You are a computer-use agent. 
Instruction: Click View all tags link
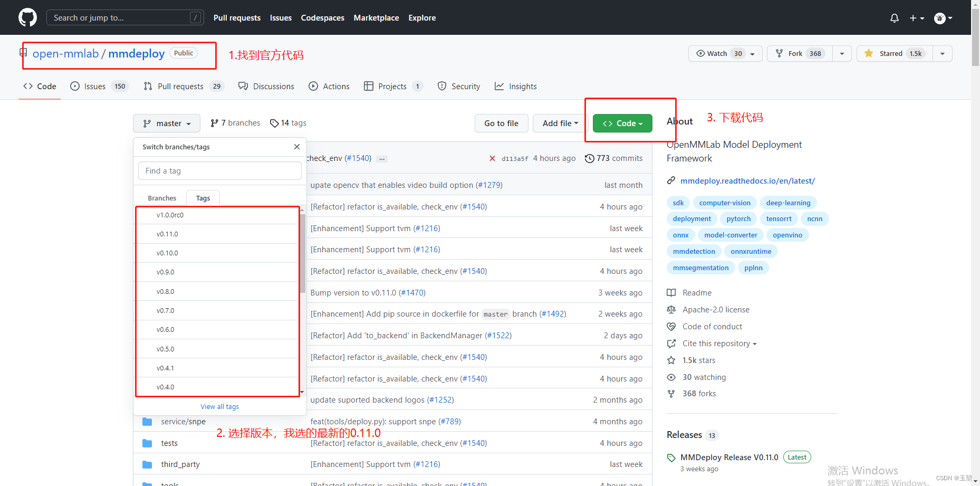pyautogui.click(x=219, y=406)
